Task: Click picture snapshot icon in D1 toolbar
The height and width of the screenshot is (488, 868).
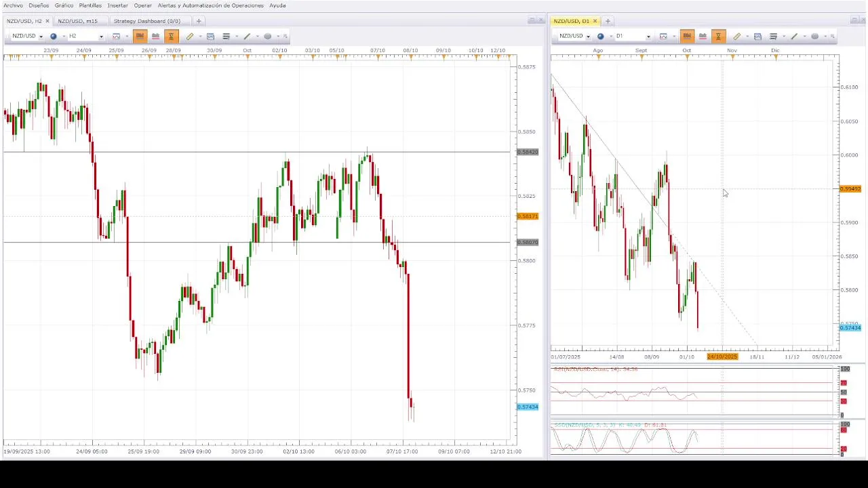Action: tap(757, 37)
